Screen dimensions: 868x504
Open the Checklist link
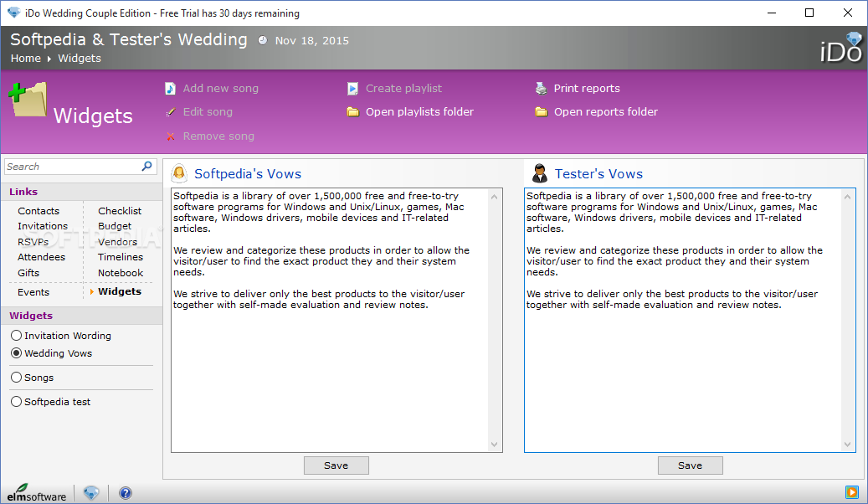pyautogui.click(x=120, y=211)
